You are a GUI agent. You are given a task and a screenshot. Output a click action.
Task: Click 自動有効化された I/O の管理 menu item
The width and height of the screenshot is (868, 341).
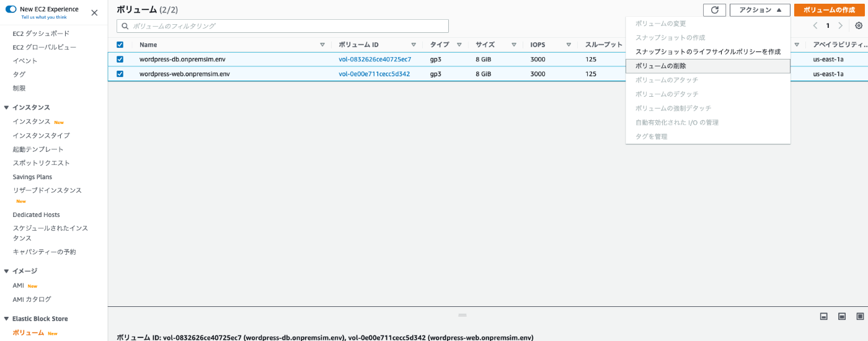pyautogui.click(x=708, y=123)
